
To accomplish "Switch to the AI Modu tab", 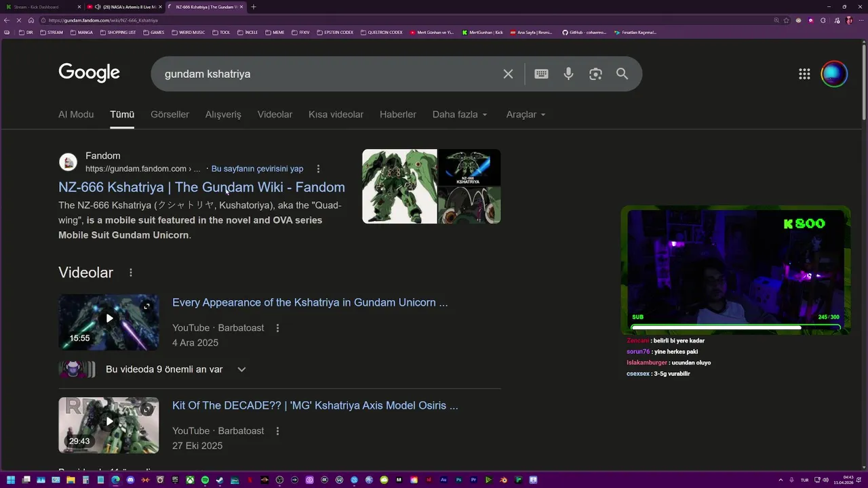I will tap(76, 115).
